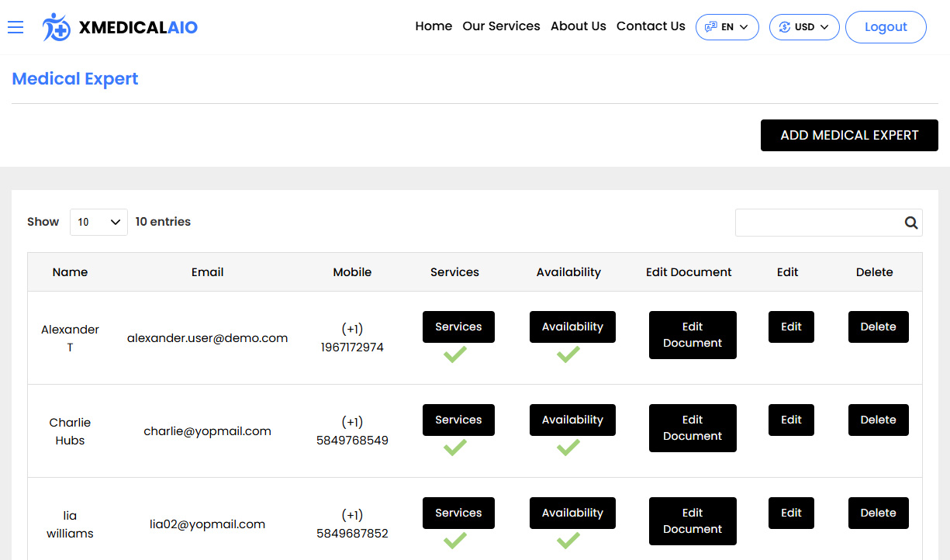The image size is (950, 560).
Task: Click the XMedicalAIO logo
Action: click(120, 27)
